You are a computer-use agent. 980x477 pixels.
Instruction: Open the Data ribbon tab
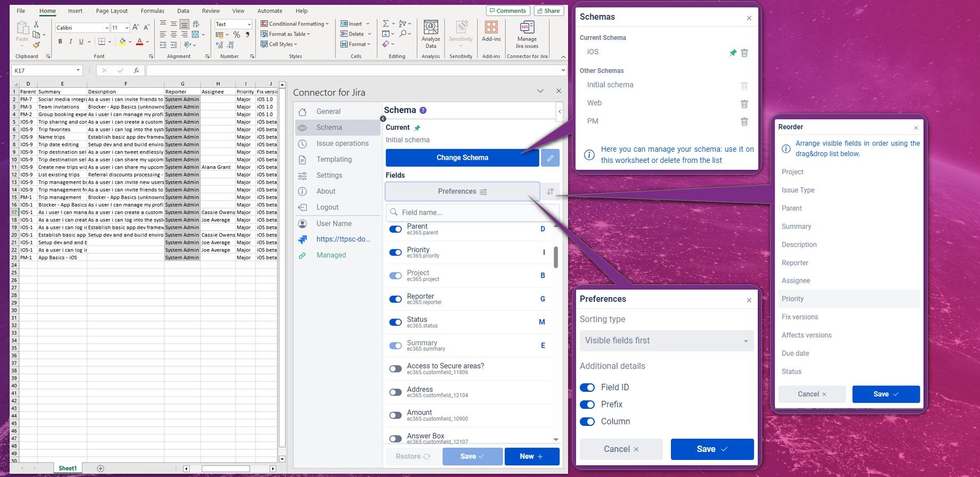click(x=183, y=11)
